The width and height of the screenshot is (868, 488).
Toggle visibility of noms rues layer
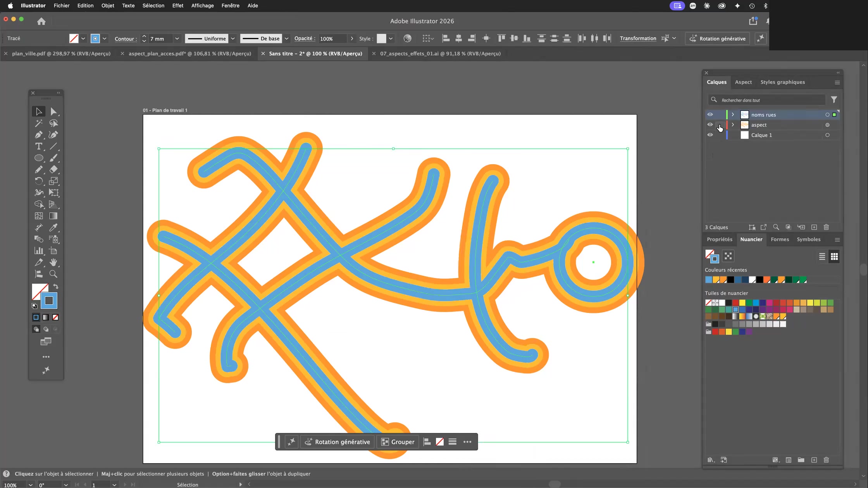point(710,115)
